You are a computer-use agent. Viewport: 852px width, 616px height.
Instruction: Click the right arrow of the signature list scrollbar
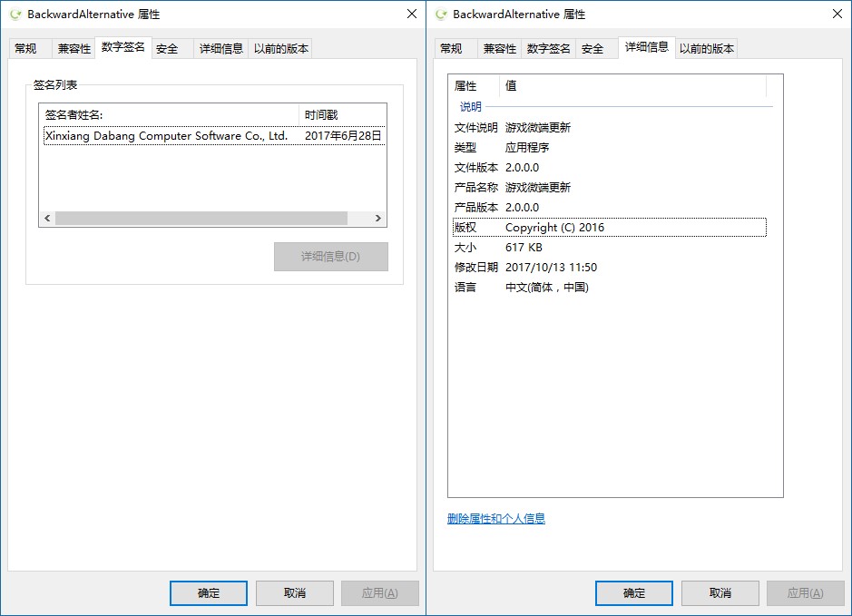pyautogui.click(x=379, y=218)
